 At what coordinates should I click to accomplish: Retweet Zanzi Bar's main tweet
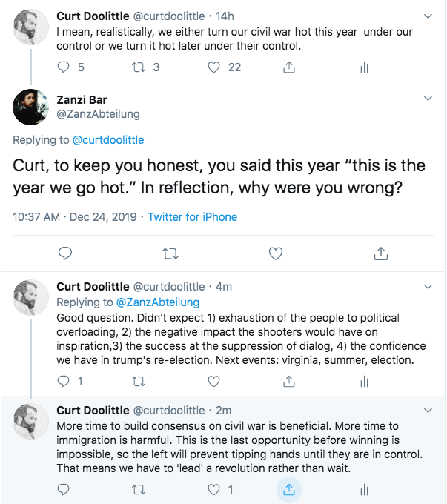pyautogui.click(x=170, y=253)
